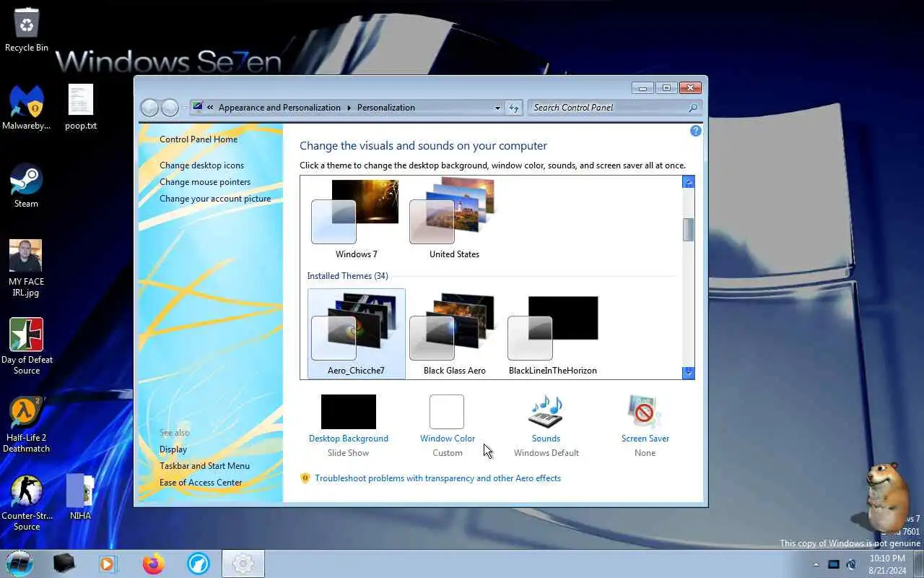Screen dimensions: 924x578
Task: Open Taskbar and Start Menu link
Action: [x=205, y=466]
